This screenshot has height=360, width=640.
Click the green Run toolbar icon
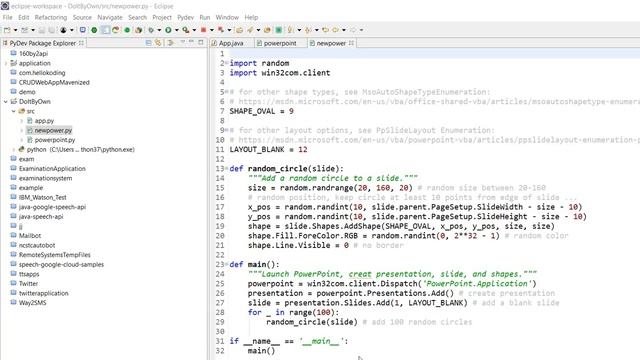(168, 30)
